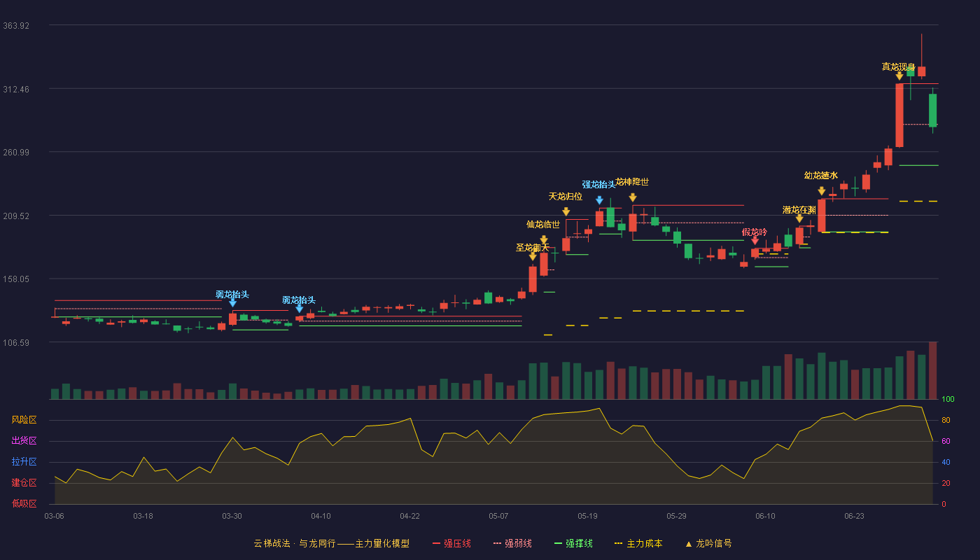The width and height of the screenshot is (980, 560).
Task: Click the 建仓区 zone label
Action: pyautogui.click(x=24, y=483)
